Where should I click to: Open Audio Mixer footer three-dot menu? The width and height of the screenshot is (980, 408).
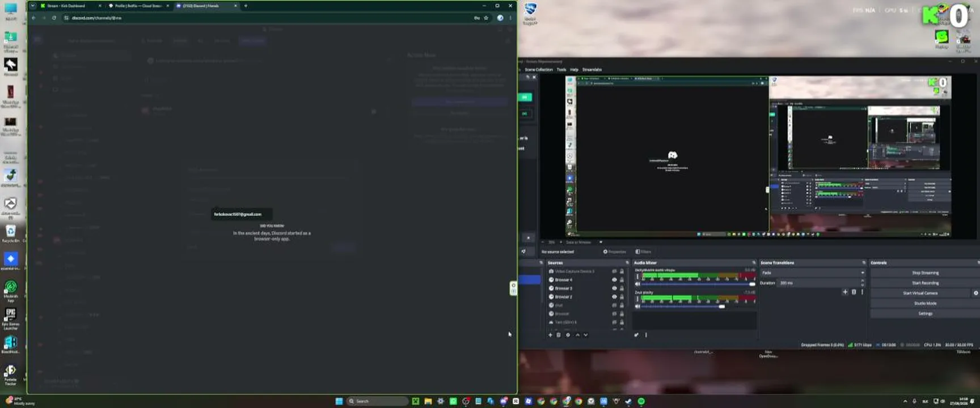click(646, 335)
